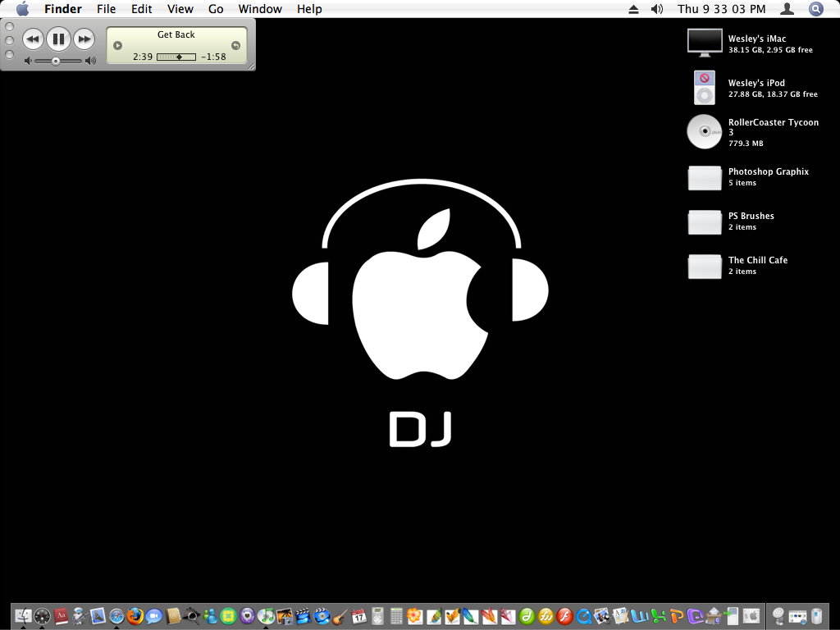Click the elapsed time 2:39
The image size is (840, 630).
(143, 57)
